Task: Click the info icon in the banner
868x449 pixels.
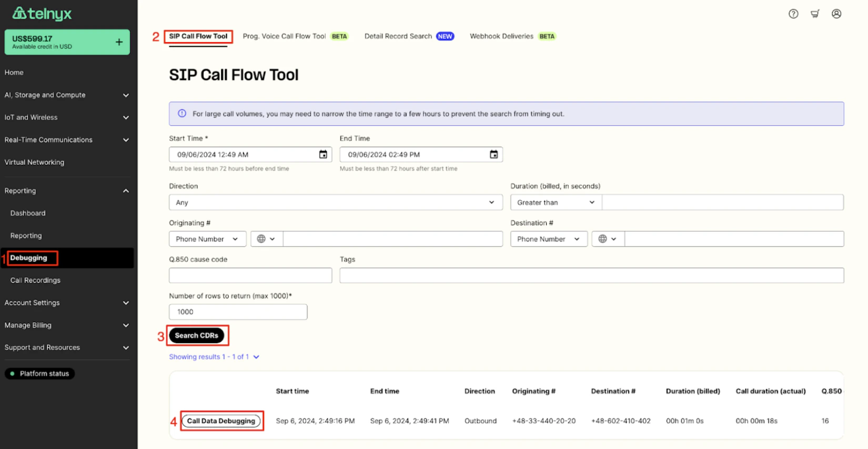Action: [182, 114]
